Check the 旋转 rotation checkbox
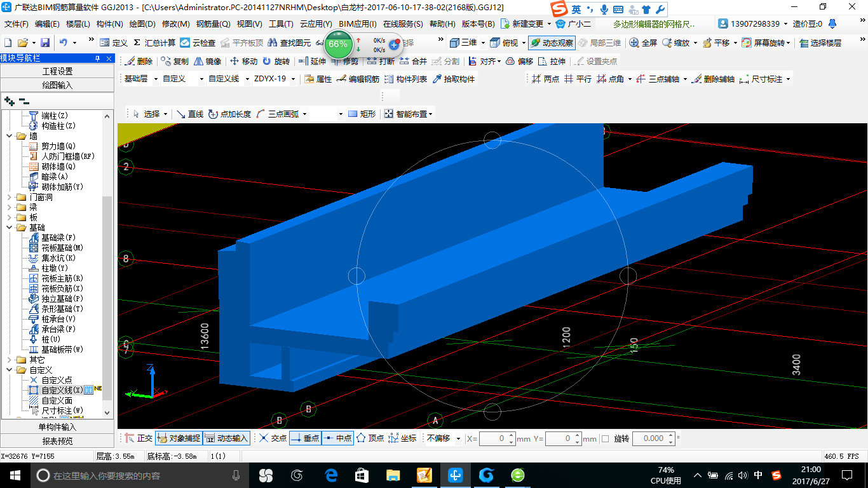The width and height of the screenshot is (868, 488). click(605, 438)
